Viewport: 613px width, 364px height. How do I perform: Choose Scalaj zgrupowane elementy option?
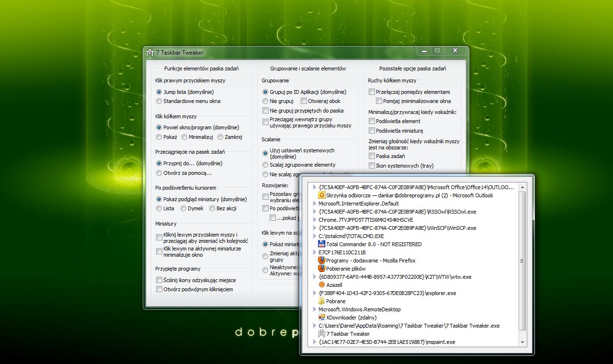[x=265, y=165]
